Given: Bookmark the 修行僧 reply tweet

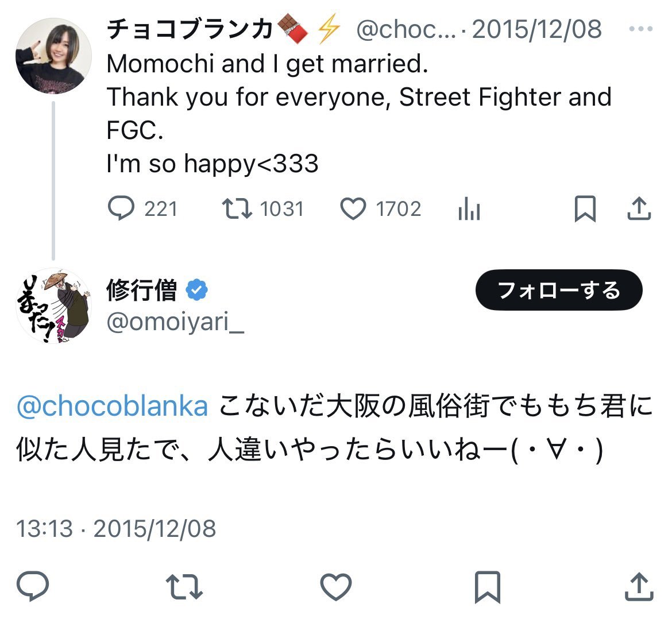Looking at the screenshot, I should point(487,587).
